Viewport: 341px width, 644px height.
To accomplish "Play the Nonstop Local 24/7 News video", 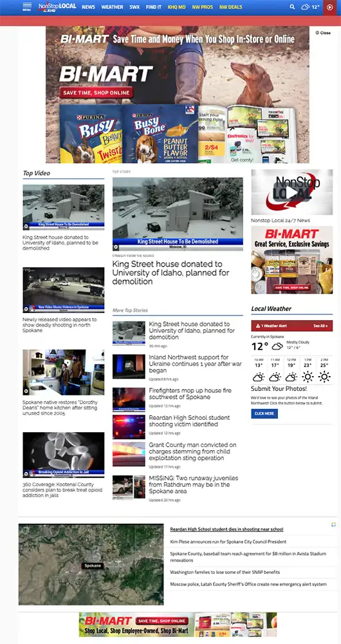I will pos(291,192).
